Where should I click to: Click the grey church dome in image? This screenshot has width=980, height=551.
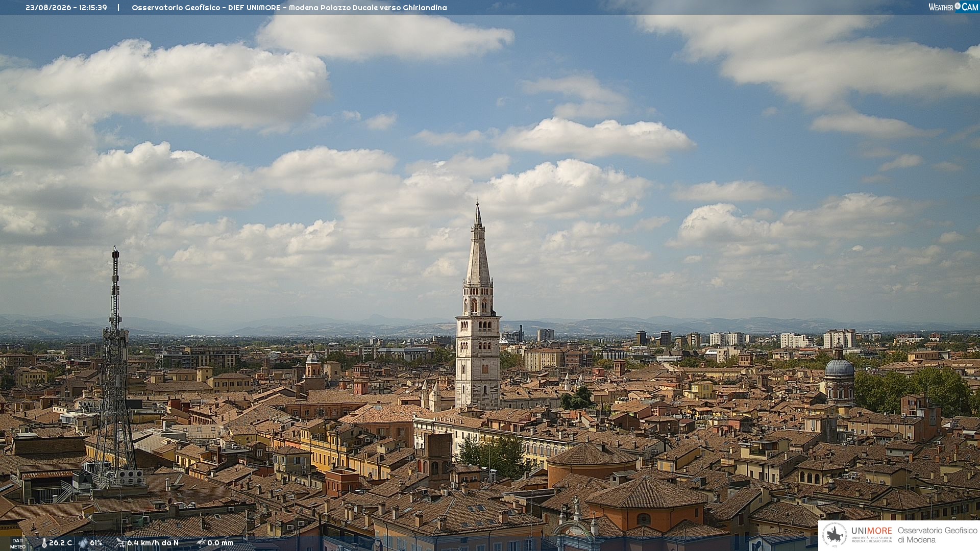click(x=839, y=366)
